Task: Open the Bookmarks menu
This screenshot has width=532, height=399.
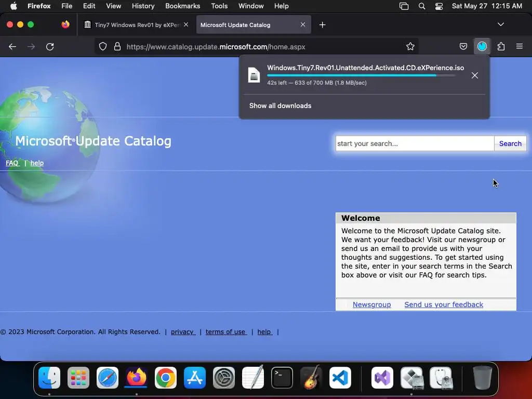Action: coord(182,6)
